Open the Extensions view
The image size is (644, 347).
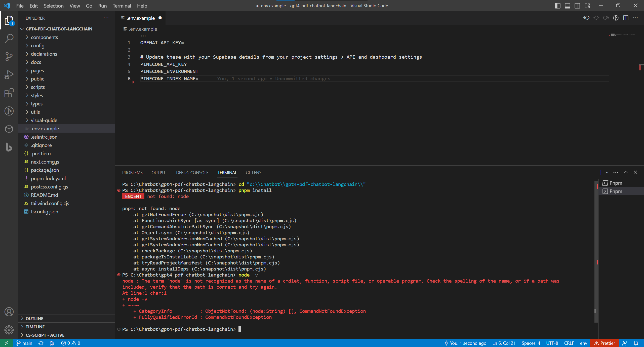click(9, 93)
